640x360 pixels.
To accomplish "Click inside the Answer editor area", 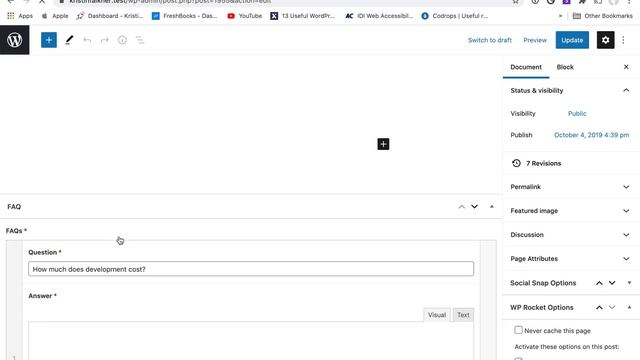I will 251,341.
